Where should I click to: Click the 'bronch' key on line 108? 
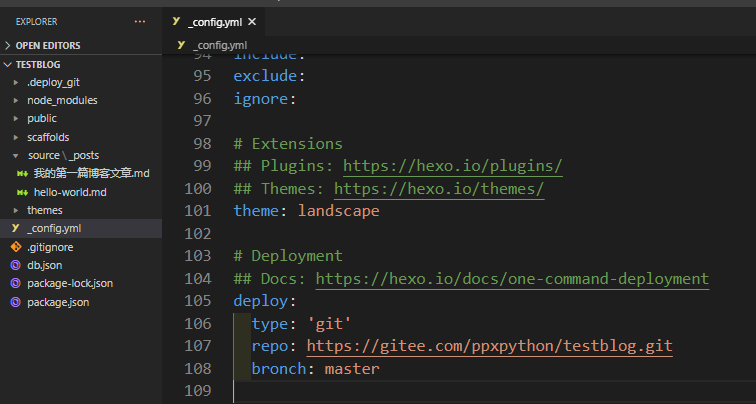(x=279, y=368)
